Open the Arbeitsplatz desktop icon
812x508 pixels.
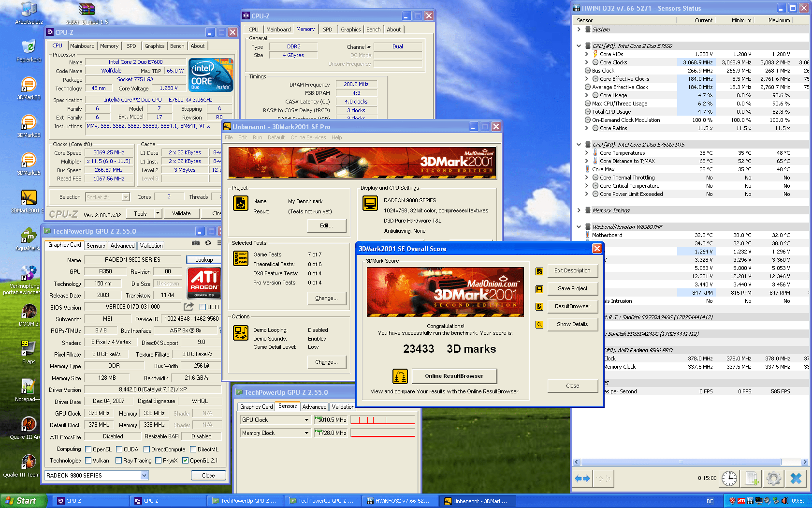pos(29,13)
